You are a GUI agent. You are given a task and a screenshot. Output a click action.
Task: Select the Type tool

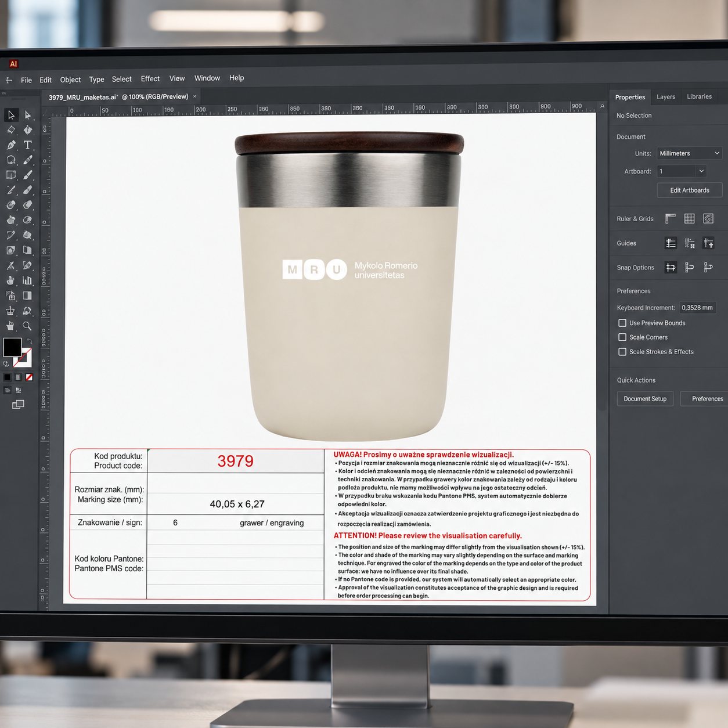[x=27, y=145]
